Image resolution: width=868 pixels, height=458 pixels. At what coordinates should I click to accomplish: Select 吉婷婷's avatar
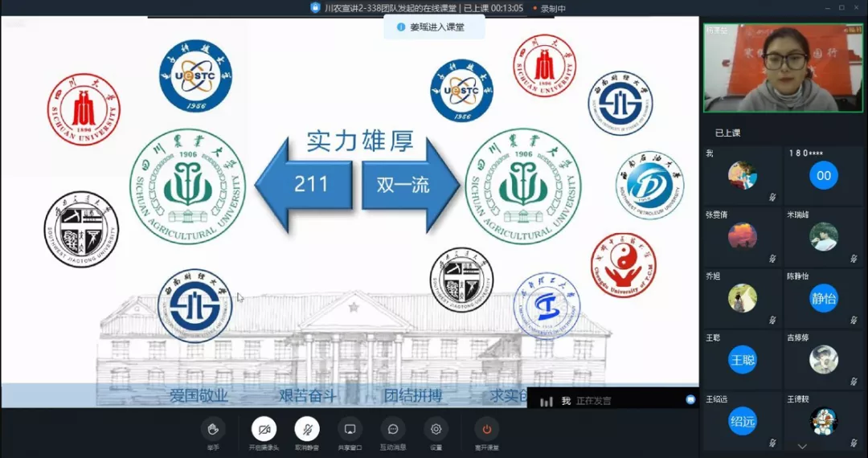pyautogui.click(x=824, y=359)
